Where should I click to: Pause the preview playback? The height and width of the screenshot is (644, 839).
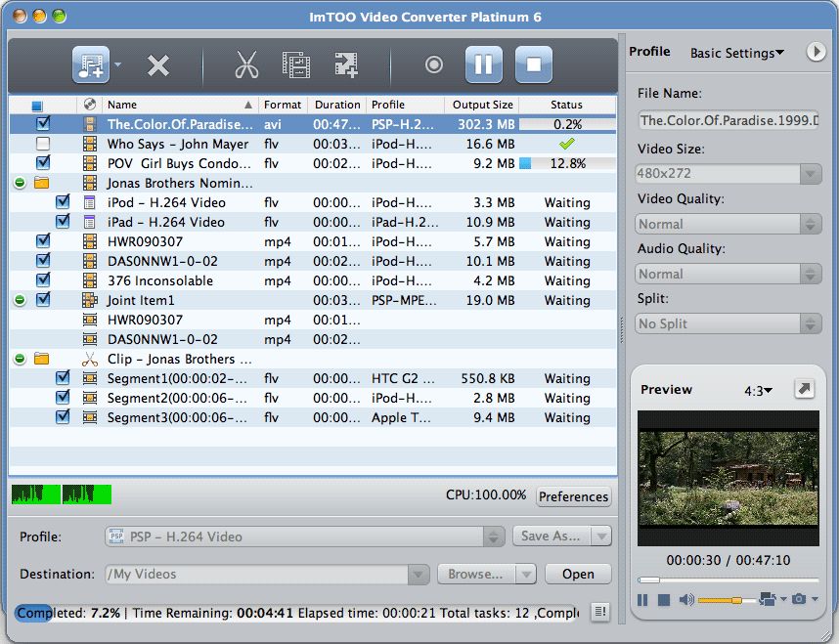642,600
